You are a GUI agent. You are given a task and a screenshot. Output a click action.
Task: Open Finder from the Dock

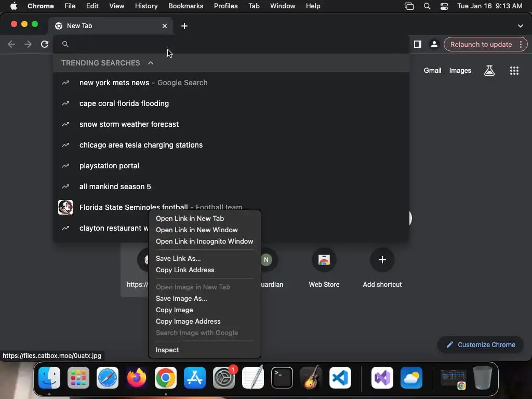(49, 378)
